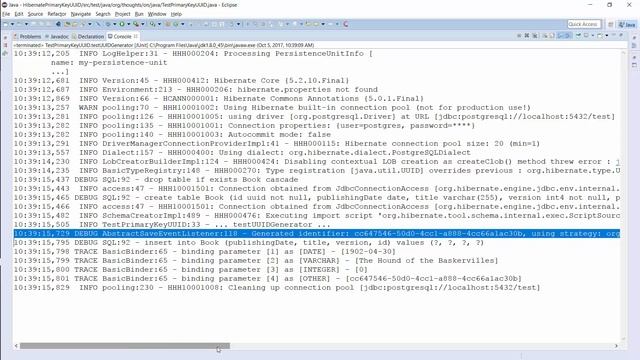
Task: Open the Edit menu
Action: (19, 14)
